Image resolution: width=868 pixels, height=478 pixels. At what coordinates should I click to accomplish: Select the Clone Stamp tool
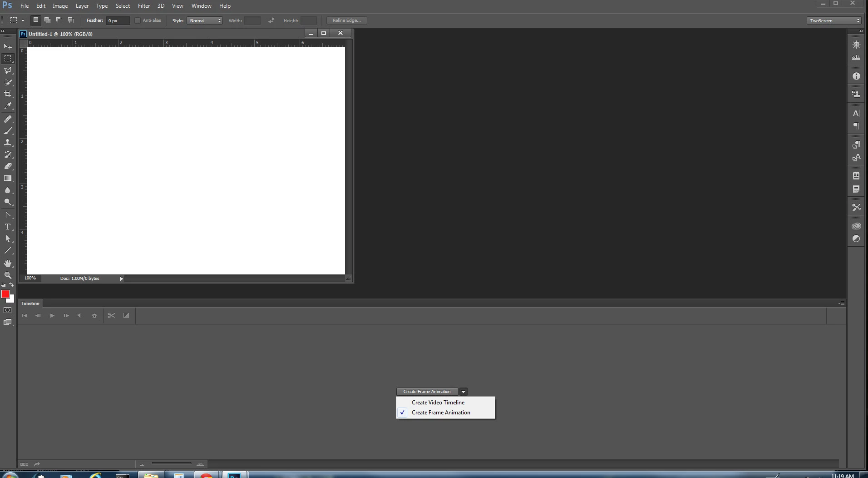click(x=8, y=143)
